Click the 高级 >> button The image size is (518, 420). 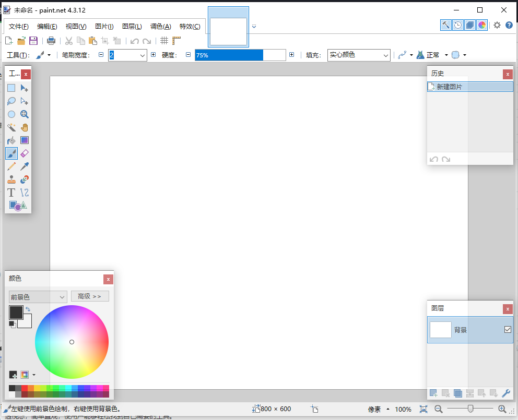click(x=90, y=296)
